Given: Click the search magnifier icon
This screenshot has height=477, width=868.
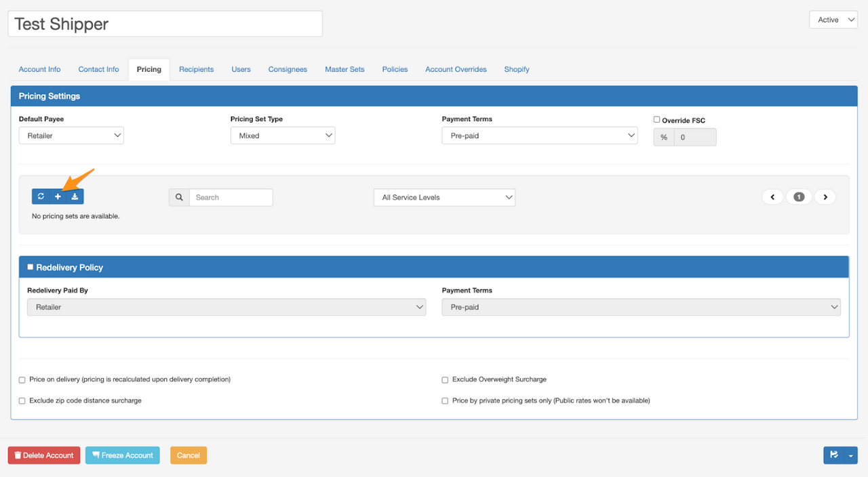Looking at the screenshot, I should 179,197.
